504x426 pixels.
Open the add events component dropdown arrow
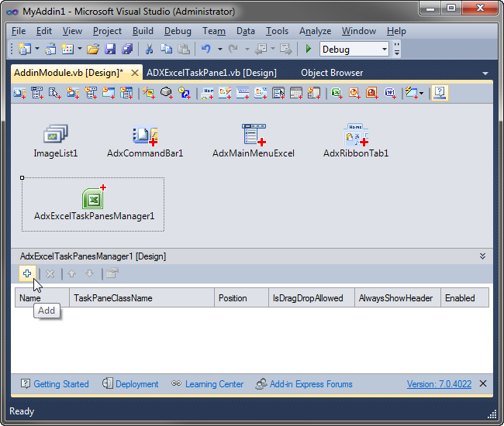[421, 94]
